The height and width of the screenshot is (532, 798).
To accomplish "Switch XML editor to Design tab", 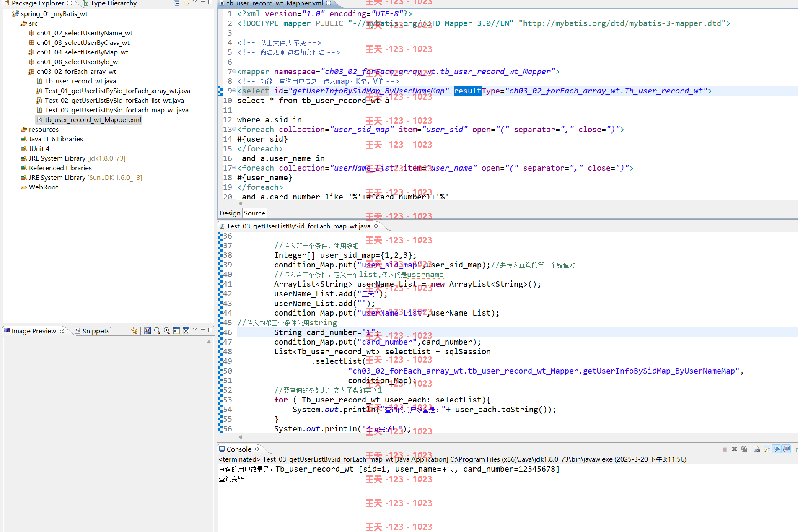I will 230,213.
